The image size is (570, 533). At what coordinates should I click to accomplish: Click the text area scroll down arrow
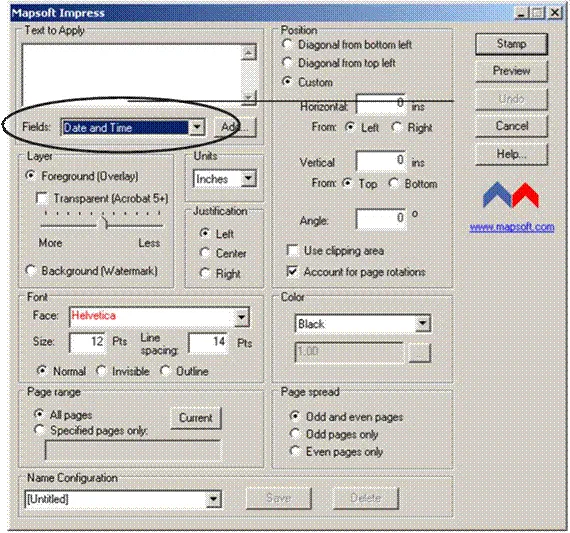pyautogui.click(x=248, y=97)
